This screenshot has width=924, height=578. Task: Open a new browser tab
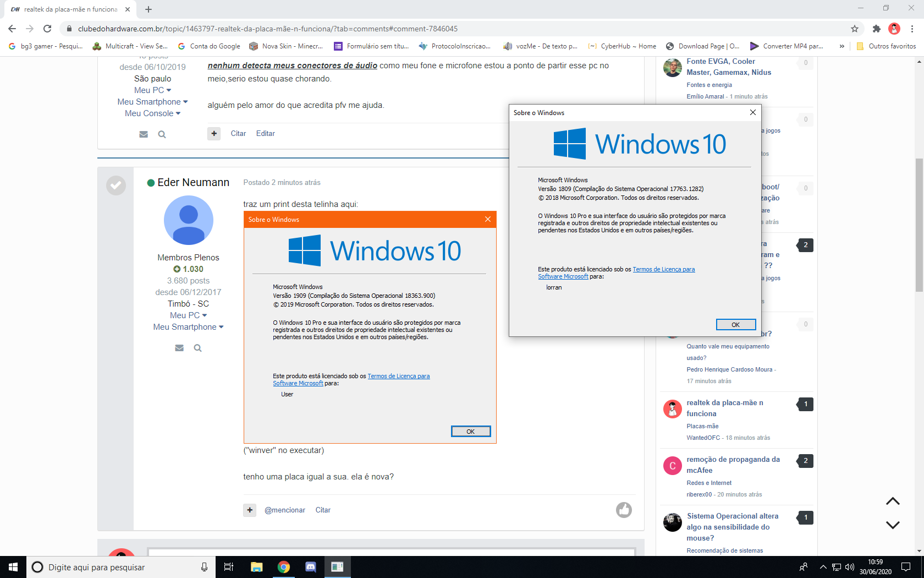click(148, 9)
